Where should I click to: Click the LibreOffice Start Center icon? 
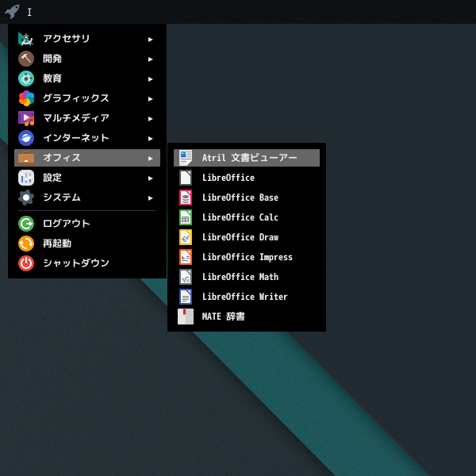click(x=186, y=178)
